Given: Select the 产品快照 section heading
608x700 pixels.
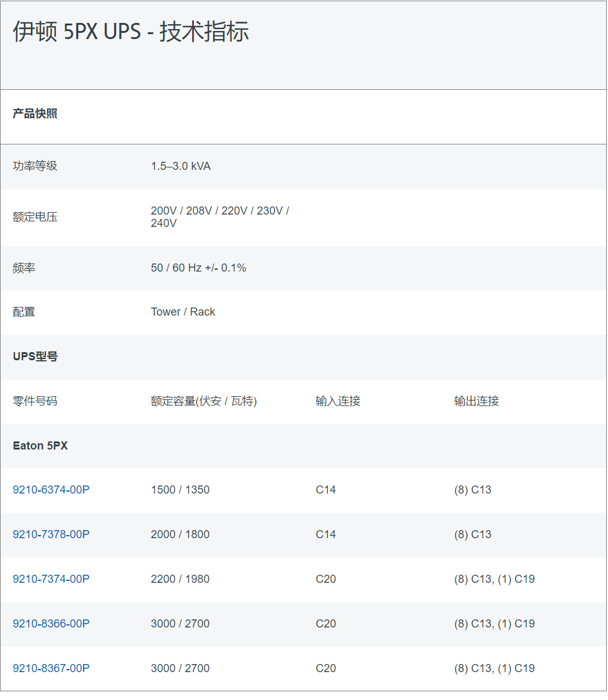Looking at the screenshot, I should 35,113.
